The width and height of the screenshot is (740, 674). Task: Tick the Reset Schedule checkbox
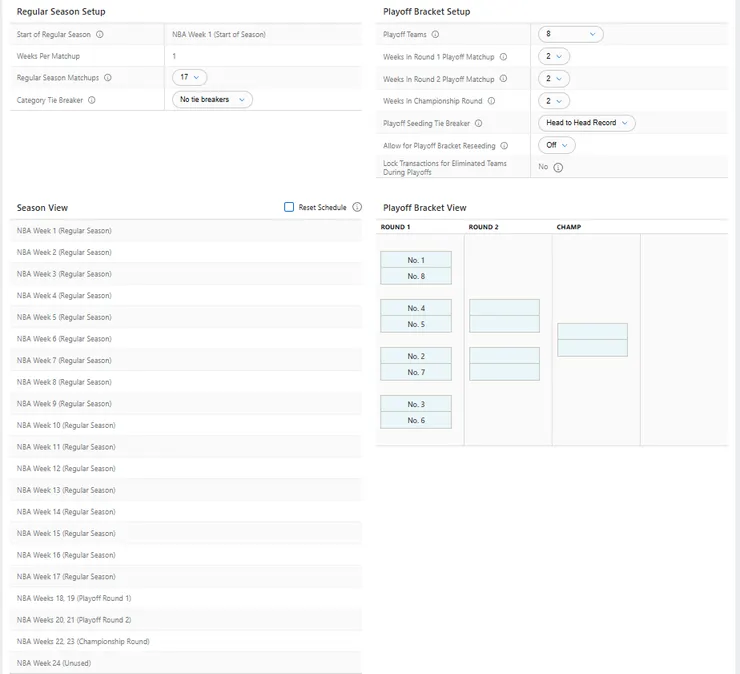[x=289, y=207]
